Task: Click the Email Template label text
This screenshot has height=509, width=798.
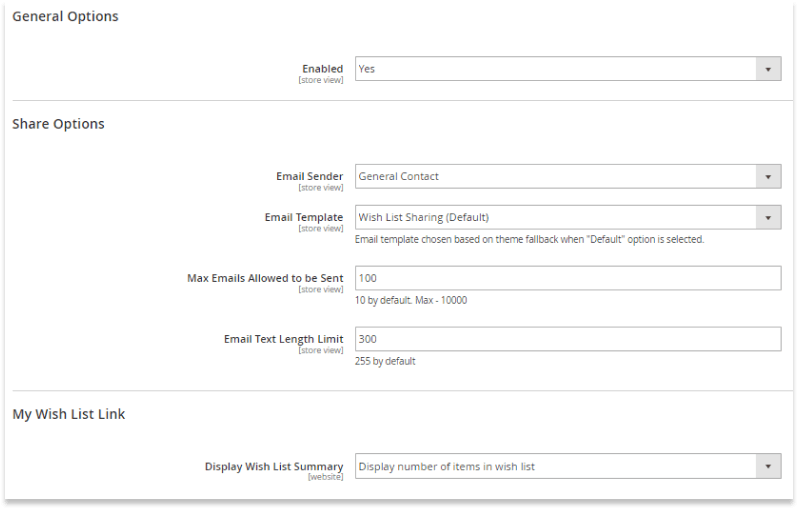Action: pos(304,217)
